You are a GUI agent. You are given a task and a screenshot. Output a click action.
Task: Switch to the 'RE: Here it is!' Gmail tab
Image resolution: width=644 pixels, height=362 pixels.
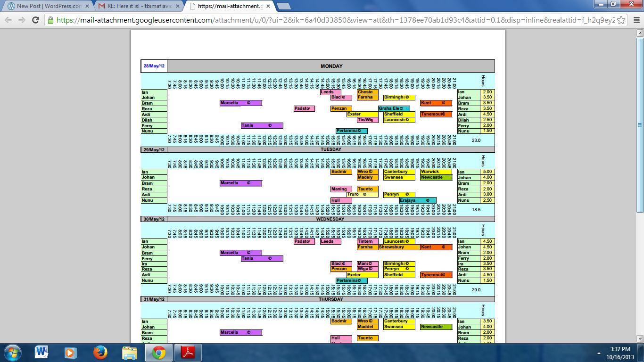tap(137, 7)
